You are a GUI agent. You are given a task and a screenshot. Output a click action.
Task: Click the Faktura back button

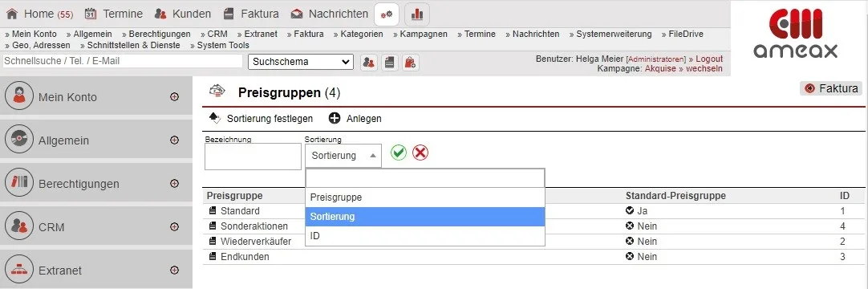tap(831, 88)
